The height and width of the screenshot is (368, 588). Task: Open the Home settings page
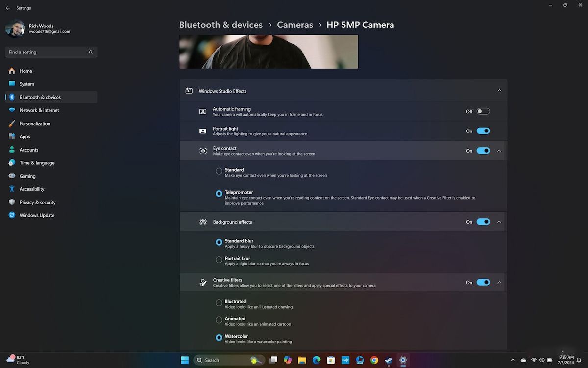51,71
